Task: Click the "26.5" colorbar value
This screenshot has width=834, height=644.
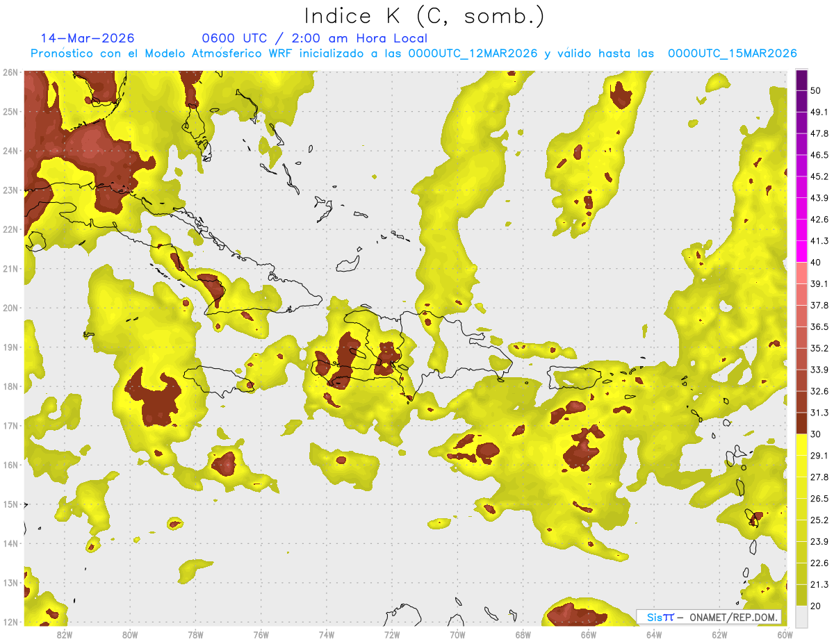Action: pos(819,499)
